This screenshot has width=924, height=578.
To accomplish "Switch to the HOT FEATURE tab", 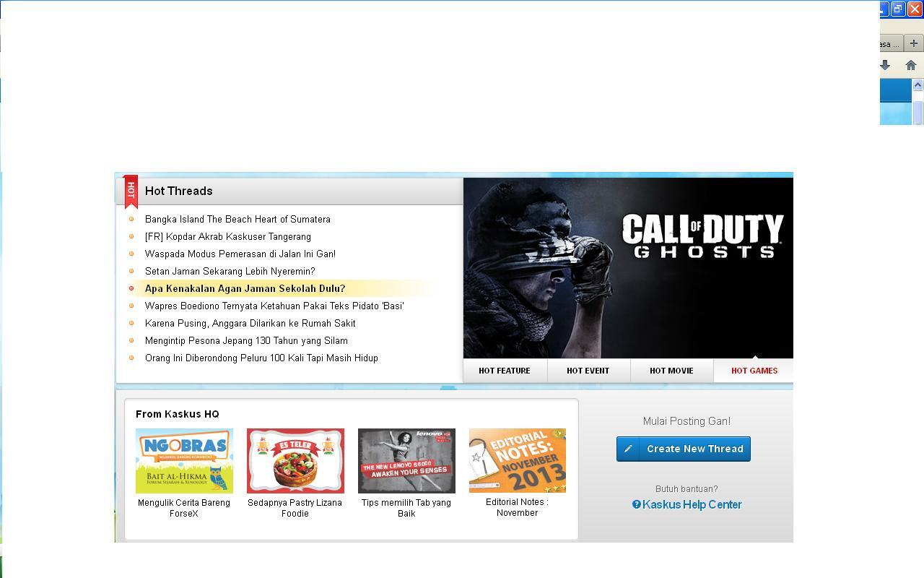I will [505, 371].
